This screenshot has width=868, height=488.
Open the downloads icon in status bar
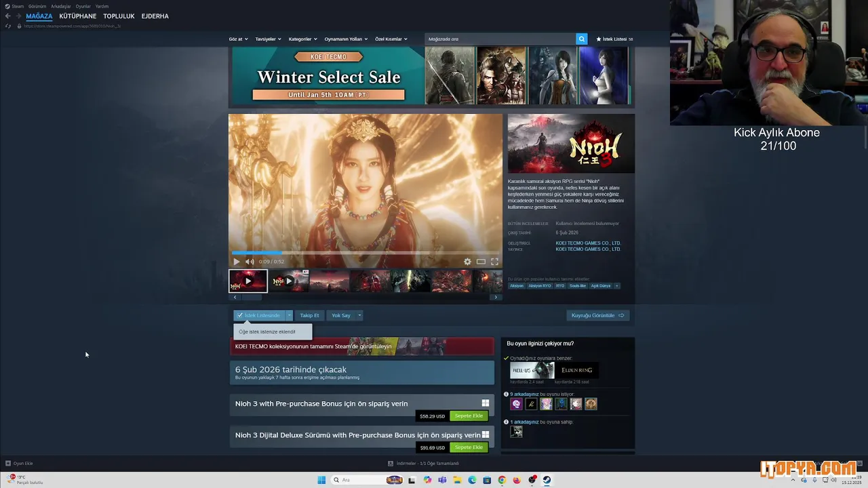click(x=391, y=464)
